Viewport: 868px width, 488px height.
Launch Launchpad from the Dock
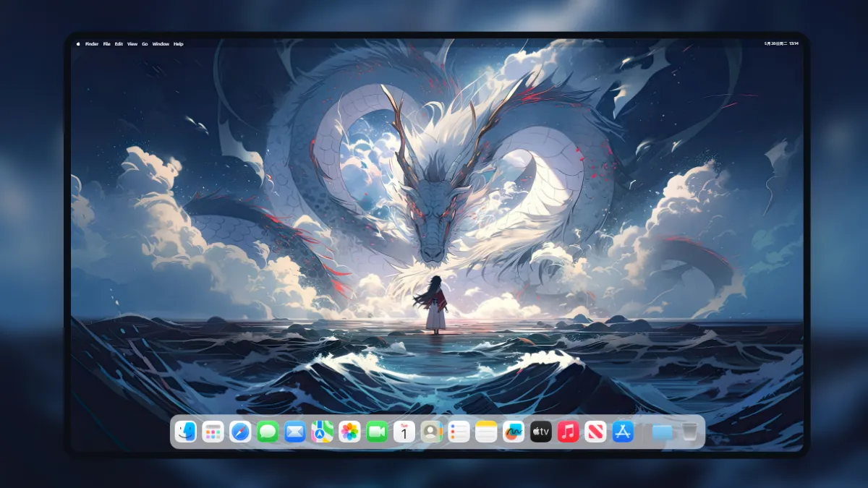213,432
